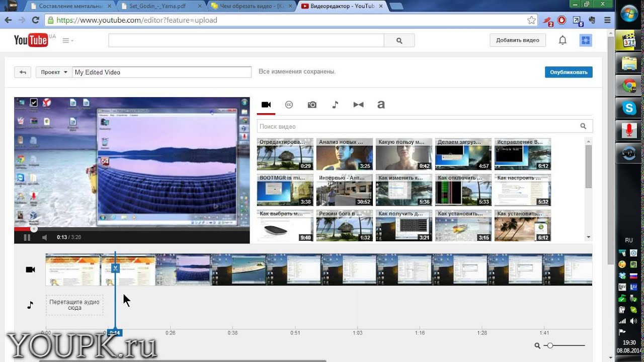Open the photos tab camera icon
644x362 pixels.
(x=312, y=105)
